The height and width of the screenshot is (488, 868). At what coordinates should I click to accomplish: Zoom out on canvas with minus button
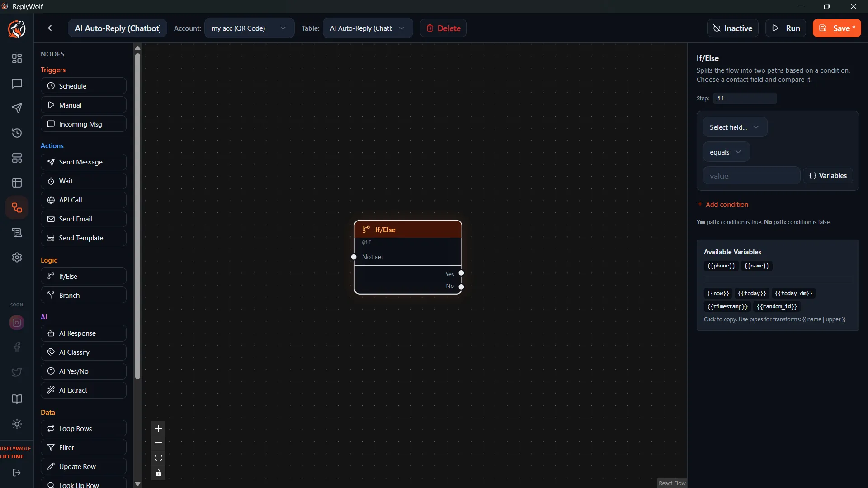[158, 443]
